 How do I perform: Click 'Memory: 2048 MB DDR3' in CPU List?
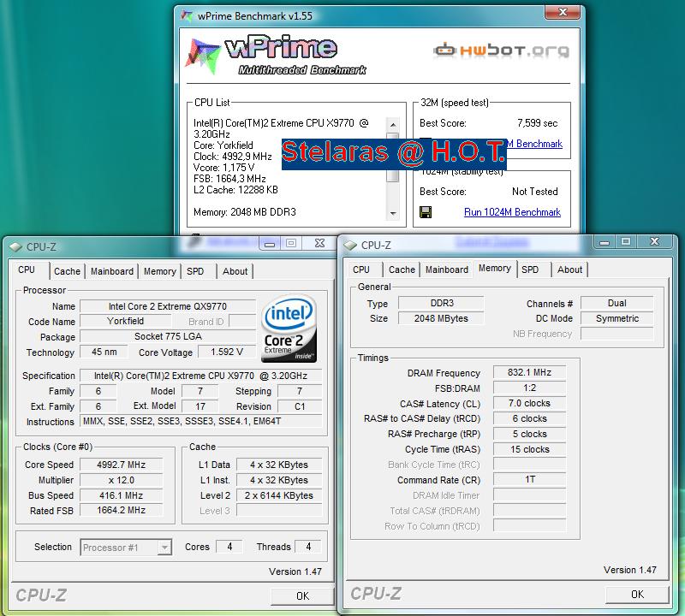[245, 212]
